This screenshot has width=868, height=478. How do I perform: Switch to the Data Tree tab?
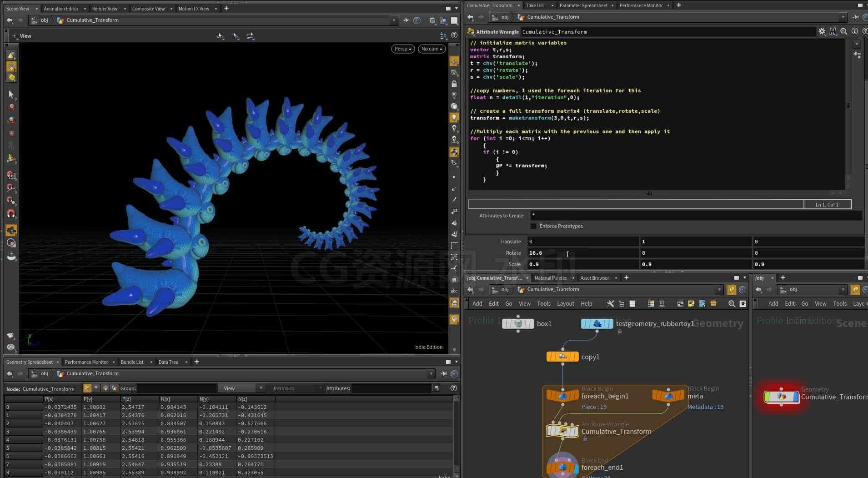168,362
